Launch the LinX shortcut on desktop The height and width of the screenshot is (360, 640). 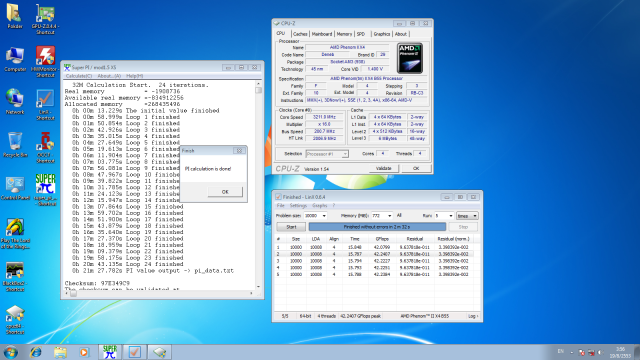tap(45, 105)
